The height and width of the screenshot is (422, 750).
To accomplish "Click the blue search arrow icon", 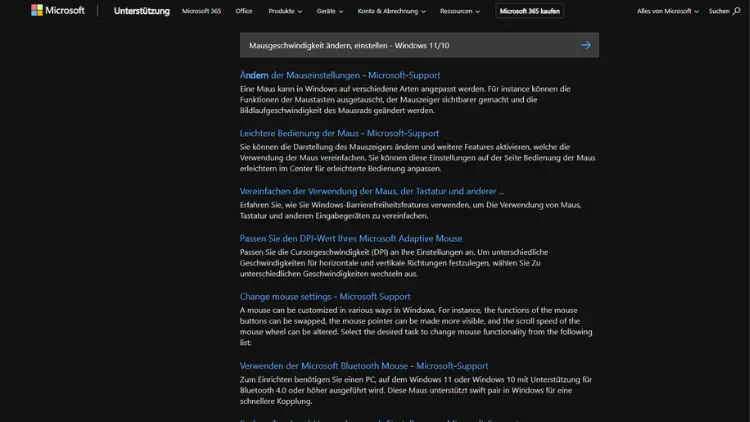I will 586,45.
